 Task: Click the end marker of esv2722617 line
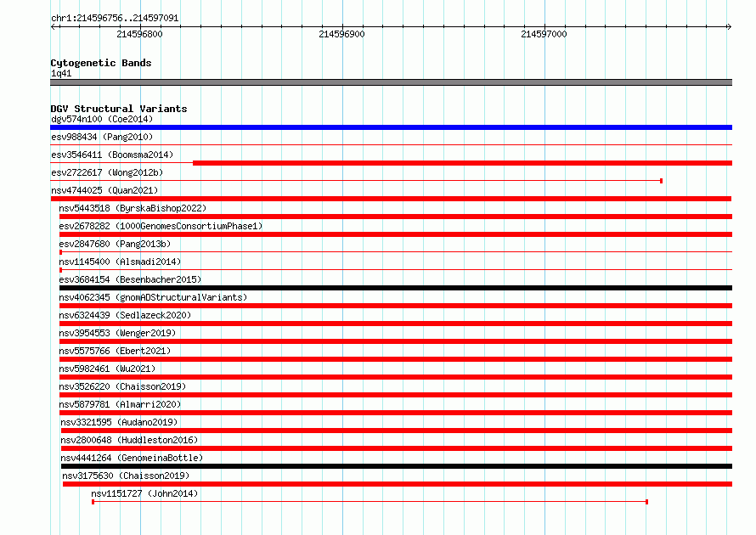coord(661,181)
